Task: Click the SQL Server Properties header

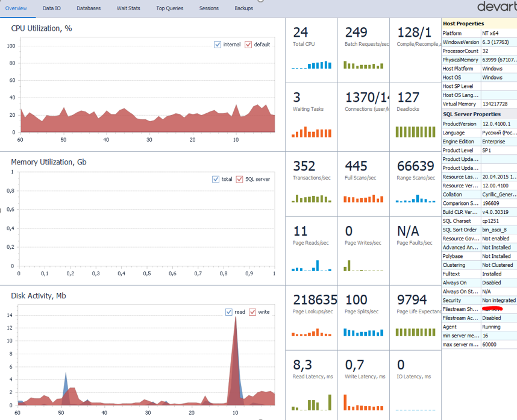Action: point(480,114)
